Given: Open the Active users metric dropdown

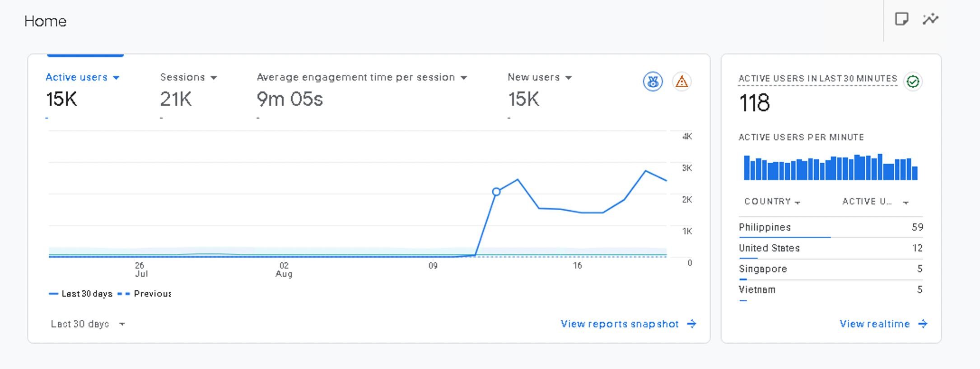Looking at the screenshot, I should click(x=83, y=77).
